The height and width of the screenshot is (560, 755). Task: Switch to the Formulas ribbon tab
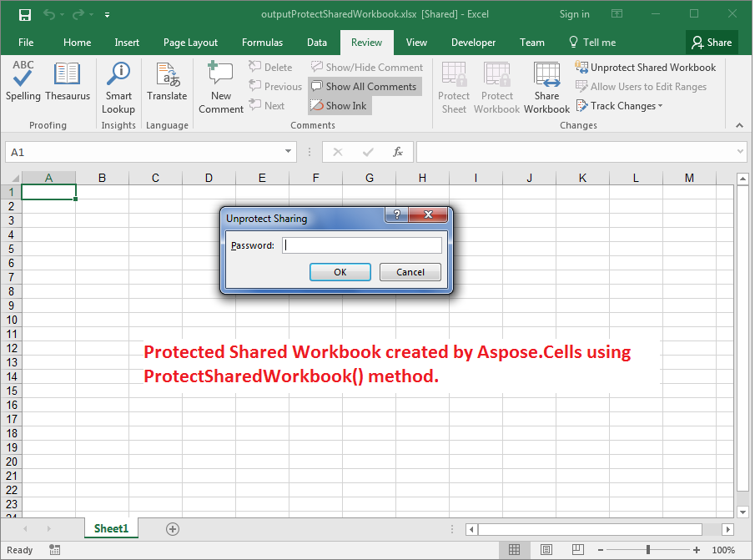[x=262, y=43]
